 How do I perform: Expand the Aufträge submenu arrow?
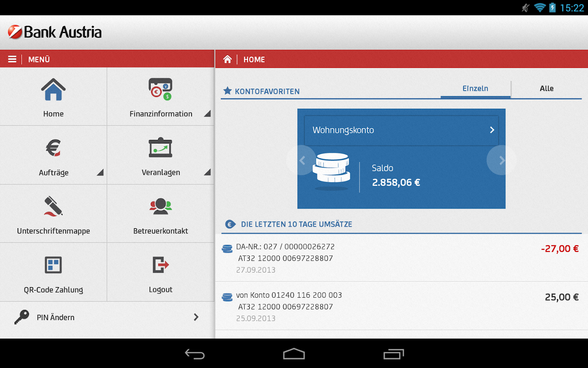coord(100,173)
